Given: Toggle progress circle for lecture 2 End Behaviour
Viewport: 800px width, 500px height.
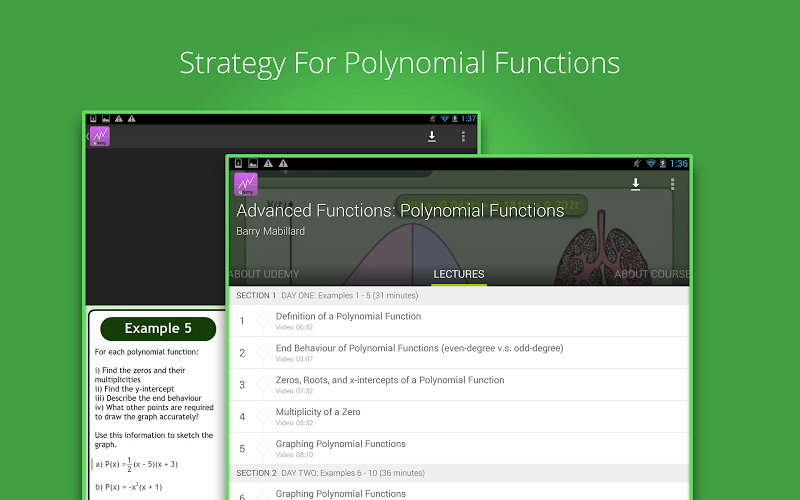Looking at the screenshot, I should pos(263,353).
